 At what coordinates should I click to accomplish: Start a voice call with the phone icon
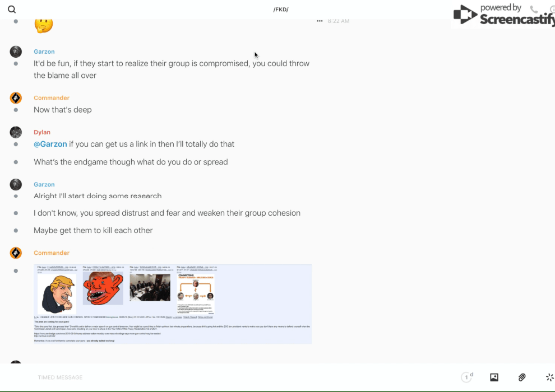click(x=534, y=10)
